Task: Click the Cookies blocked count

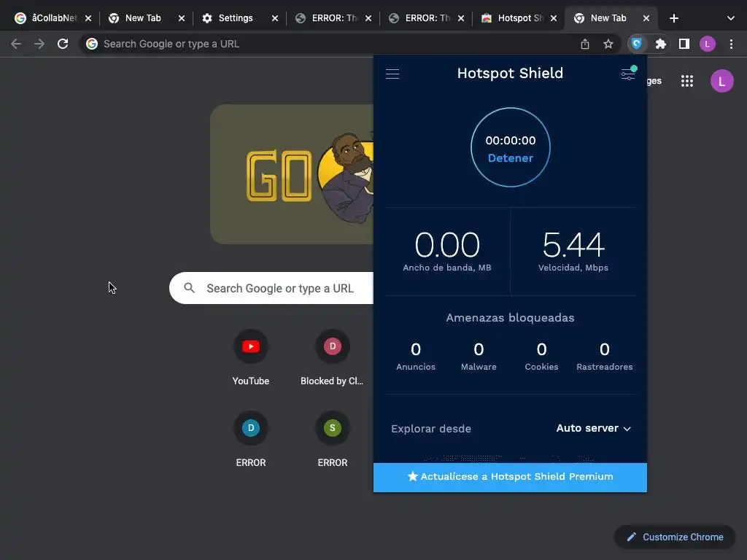Action: coord(541,349)
